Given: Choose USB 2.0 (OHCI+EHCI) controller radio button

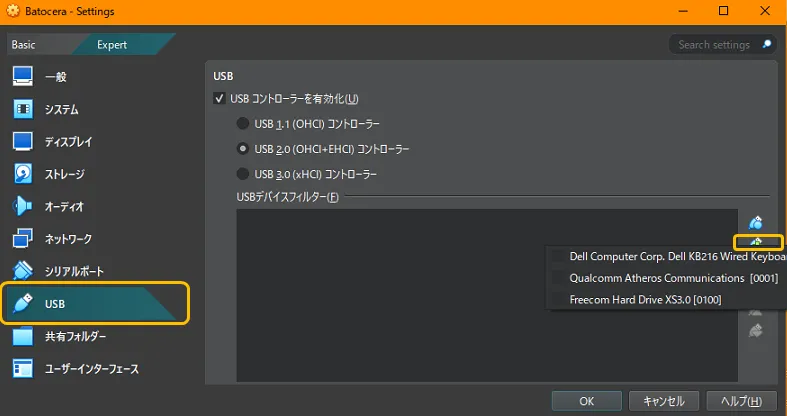Looking at the screenshot, I should point(243,149).
